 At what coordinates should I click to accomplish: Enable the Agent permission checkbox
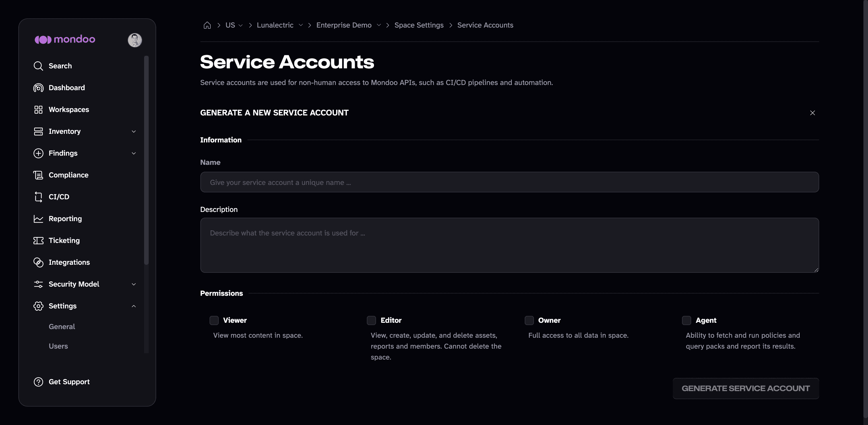(686, 320)
